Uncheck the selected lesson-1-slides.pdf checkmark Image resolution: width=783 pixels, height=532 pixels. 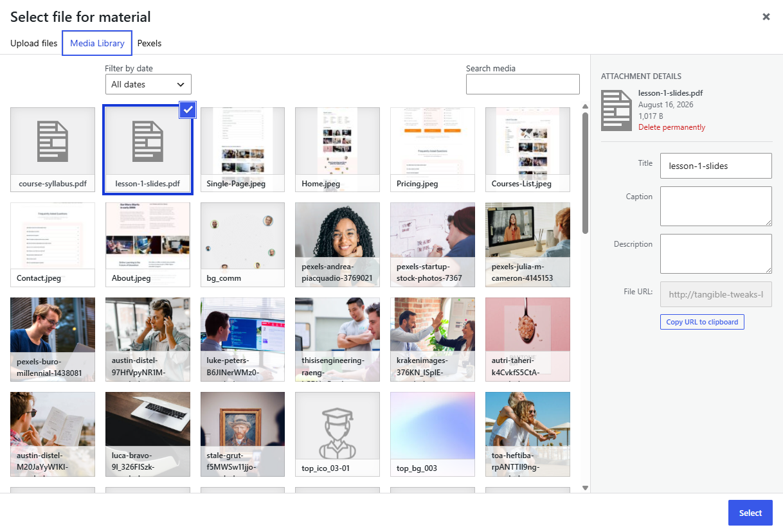point(187,110)
